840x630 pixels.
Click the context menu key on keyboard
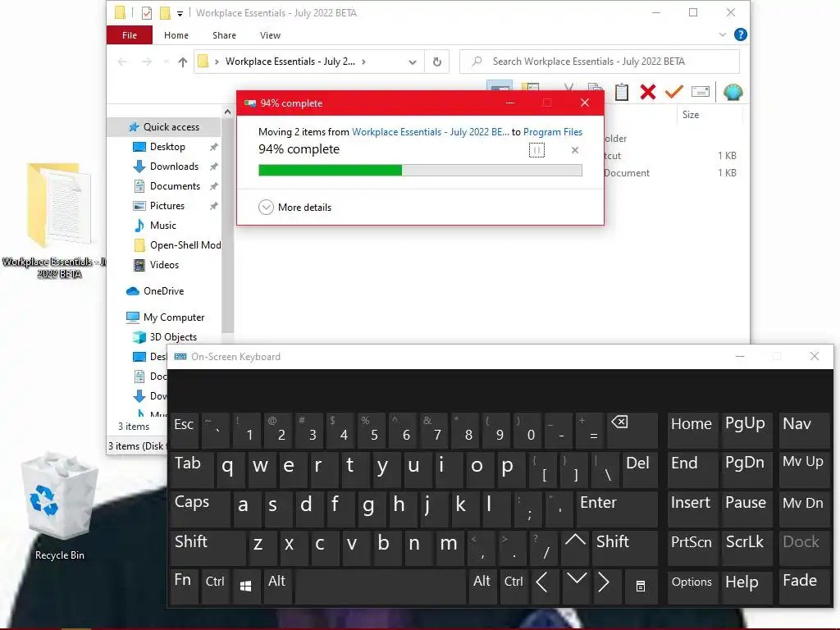pos(640,587)
